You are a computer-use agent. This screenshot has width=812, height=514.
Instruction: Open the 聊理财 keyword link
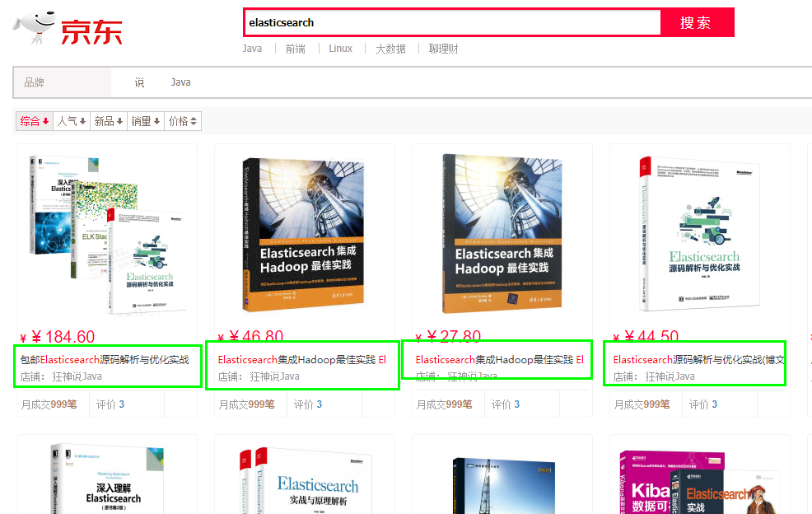click(443, 49)
